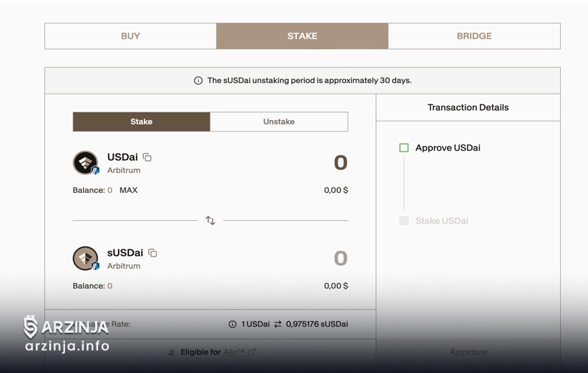Switch to the Unstake mode toggle
The image size is (588, 373).
tap(279, 121)
